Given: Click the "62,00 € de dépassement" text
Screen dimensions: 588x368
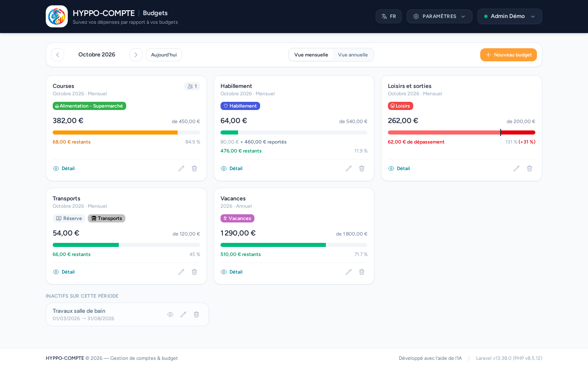Looking at the screenshot, I should click(x=416, y=142).
